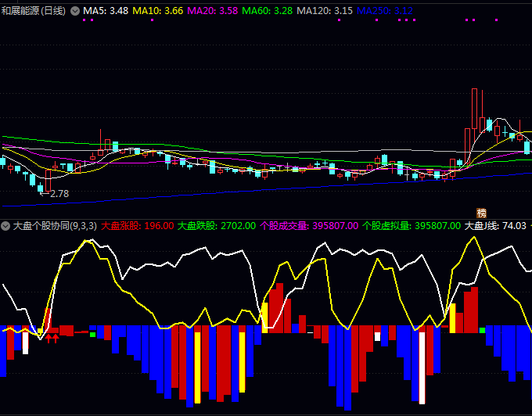532x416 pixels.
Task: Click the two red up-arrow signal icons
Action: [x=52, y=339]
